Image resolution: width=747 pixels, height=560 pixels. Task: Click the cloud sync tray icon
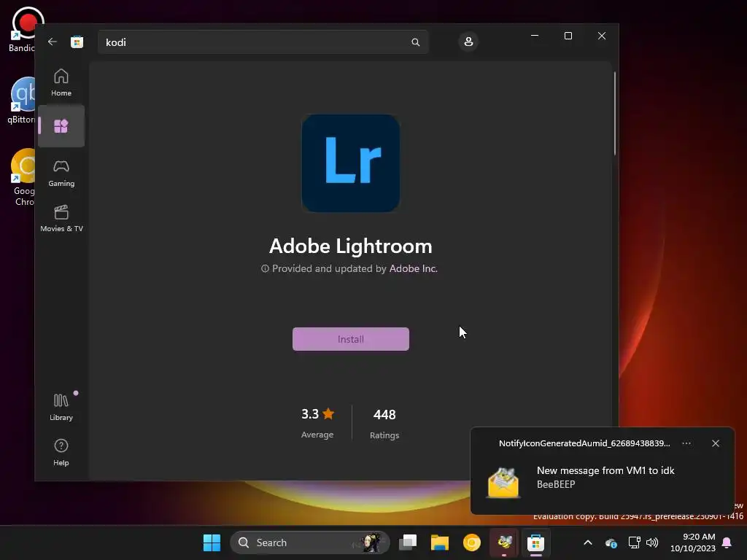click(611, 542)
